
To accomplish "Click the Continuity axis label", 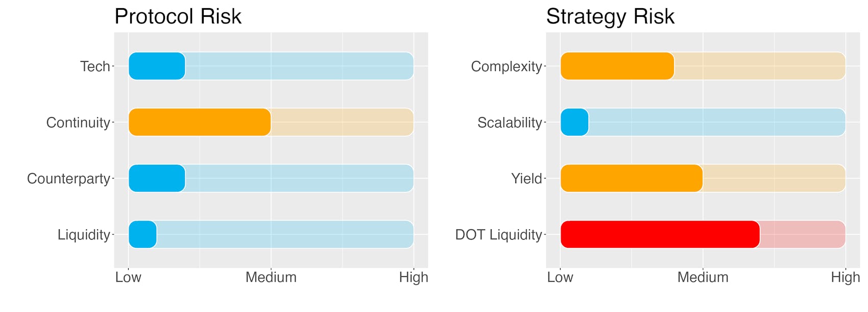I will [78, 122].
